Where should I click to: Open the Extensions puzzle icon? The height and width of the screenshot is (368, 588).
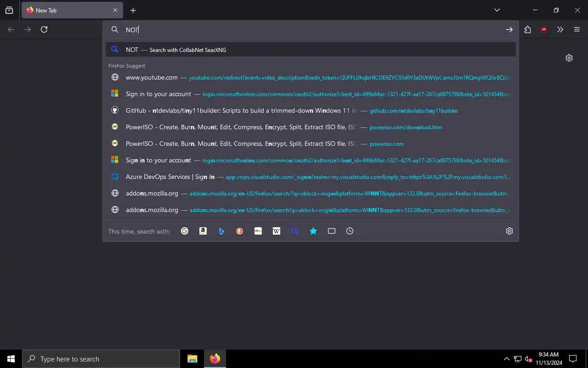527,29
